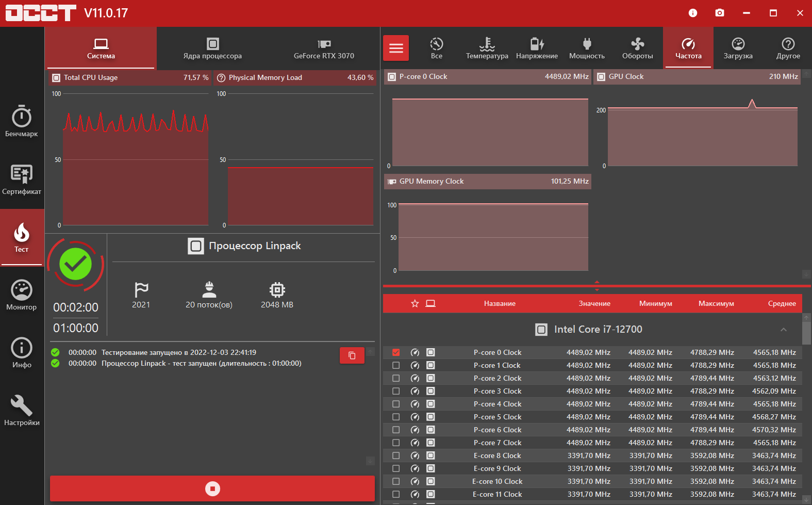
Task: Click the 2021 version flag icon
Action: pyautogui.click(x=141, y=289)
